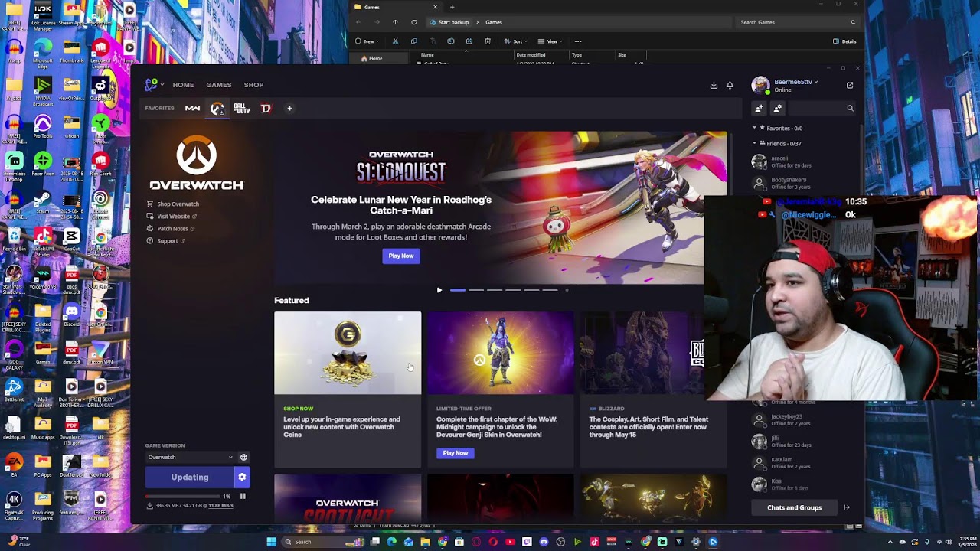Image resolution: width=980 pixels, height=551 pixels.
Task: Pause the Overwatch update download
Action: (x=243, y=496)
